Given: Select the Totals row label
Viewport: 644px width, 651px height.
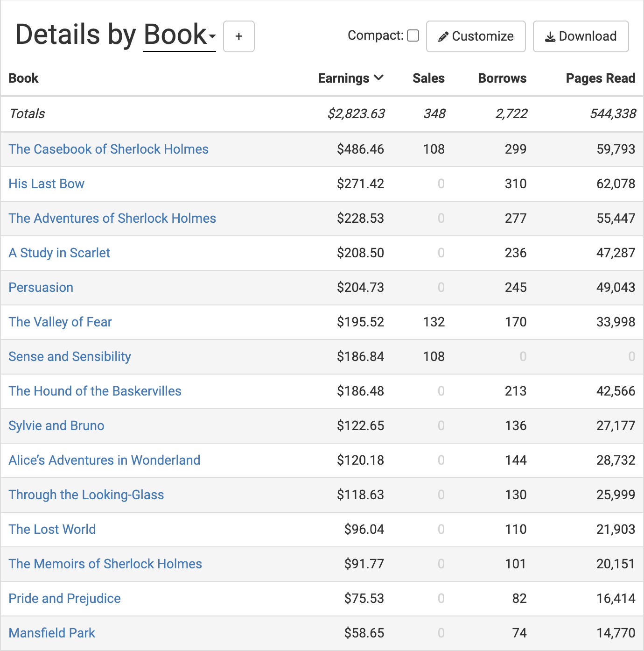Looking at the screenshot, I should (27, 113).
